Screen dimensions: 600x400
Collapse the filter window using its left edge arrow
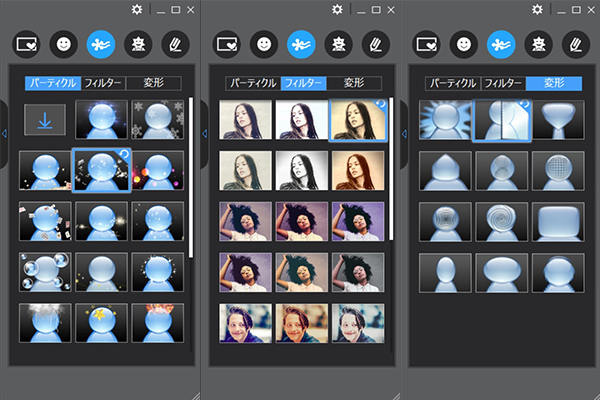click(x=204, y=133)
